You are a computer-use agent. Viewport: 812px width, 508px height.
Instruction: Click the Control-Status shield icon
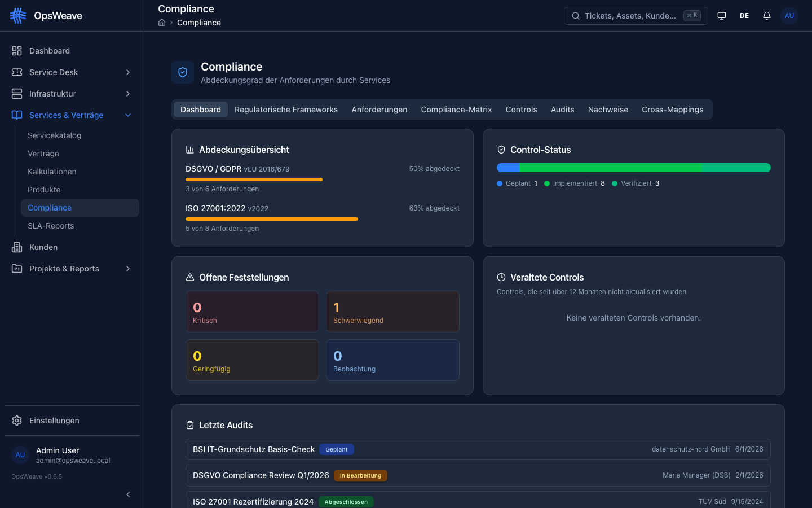pyautogui.click(x=501, y=150)
